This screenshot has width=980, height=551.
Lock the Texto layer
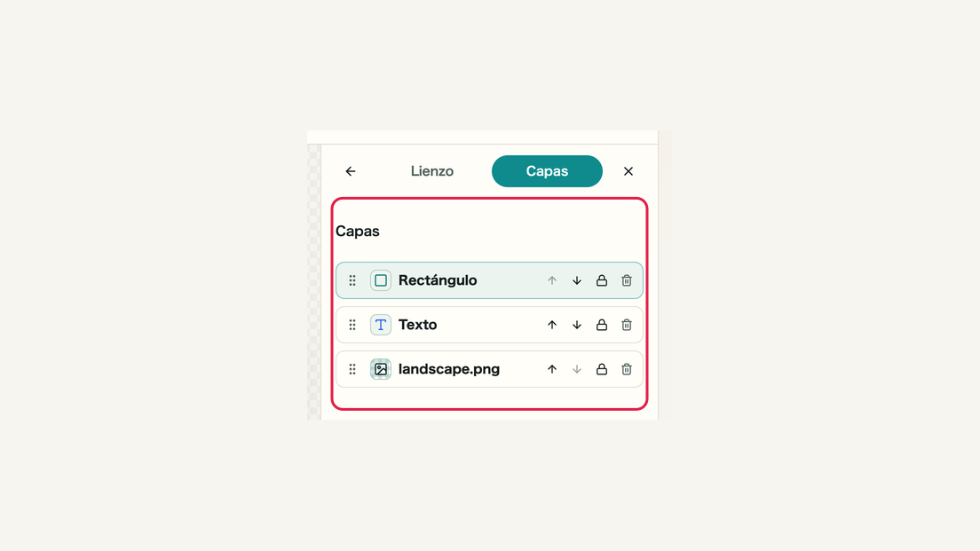[601, 325]
